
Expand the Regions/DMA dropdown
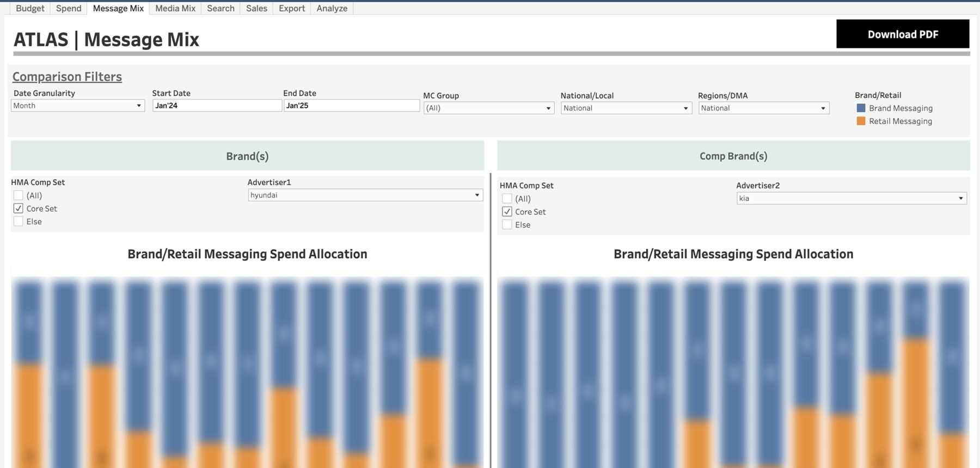click(764, 108)
